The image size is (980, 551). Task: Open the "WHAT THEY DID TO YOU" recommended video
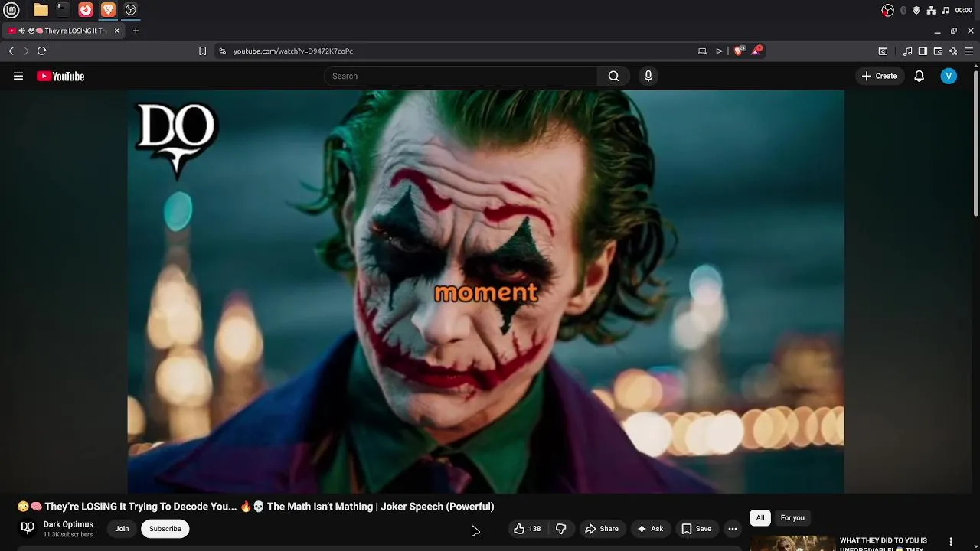(x=883, y=543)
